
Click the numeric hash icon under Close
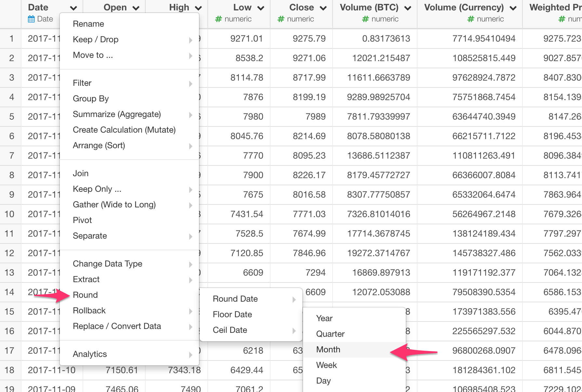click(x=281, y=19)
